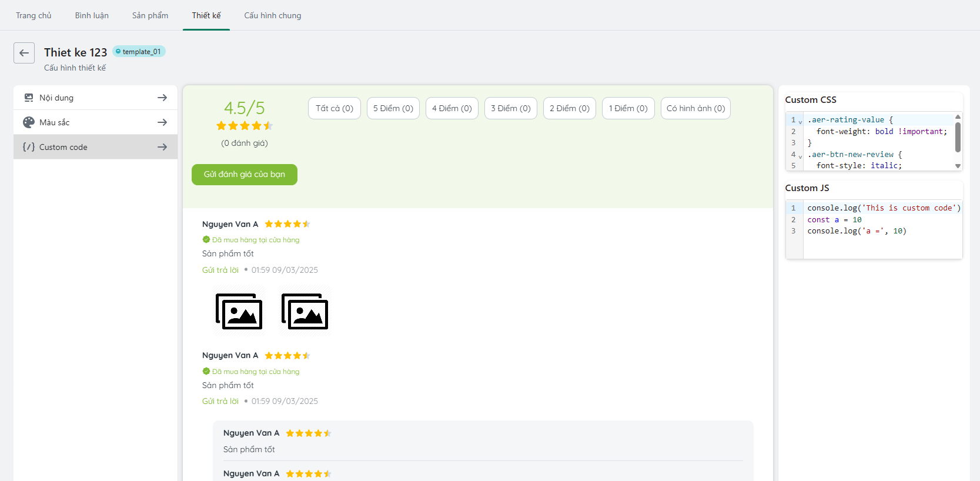
Task: Click the Nội dung content icon
Action: click(x=28, y=98)
